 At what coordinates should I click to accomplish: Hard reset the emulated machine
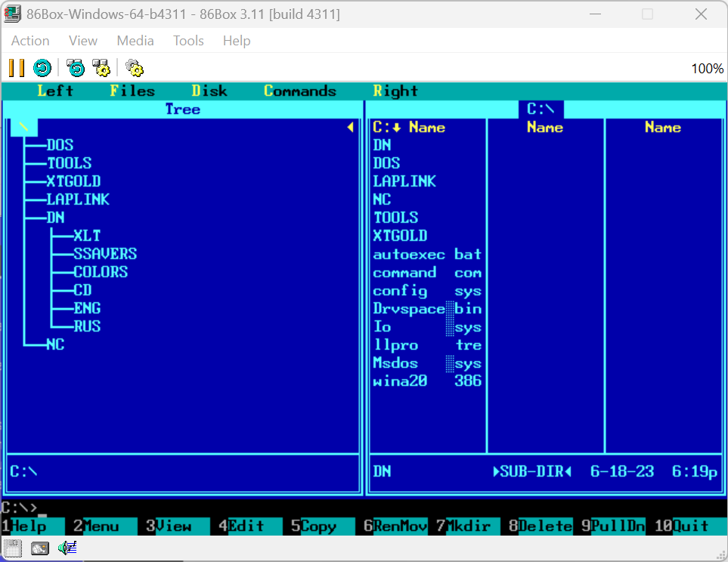pos(42,68)
